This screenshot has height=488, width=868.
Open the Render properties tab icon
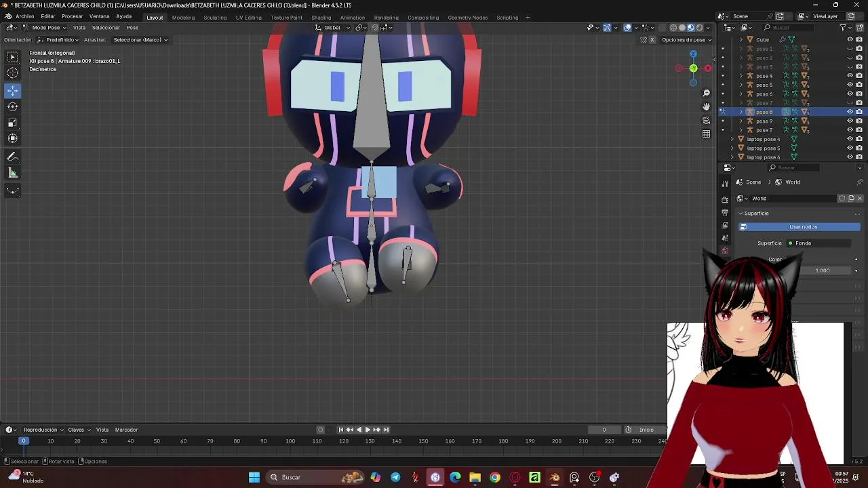[725, 200]
